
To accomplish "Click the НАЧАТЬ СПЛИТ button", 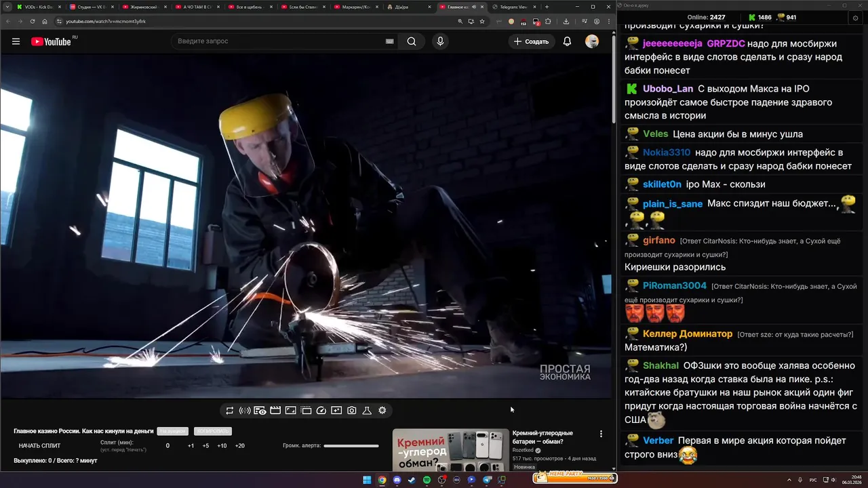I will [x=39, y=446].
